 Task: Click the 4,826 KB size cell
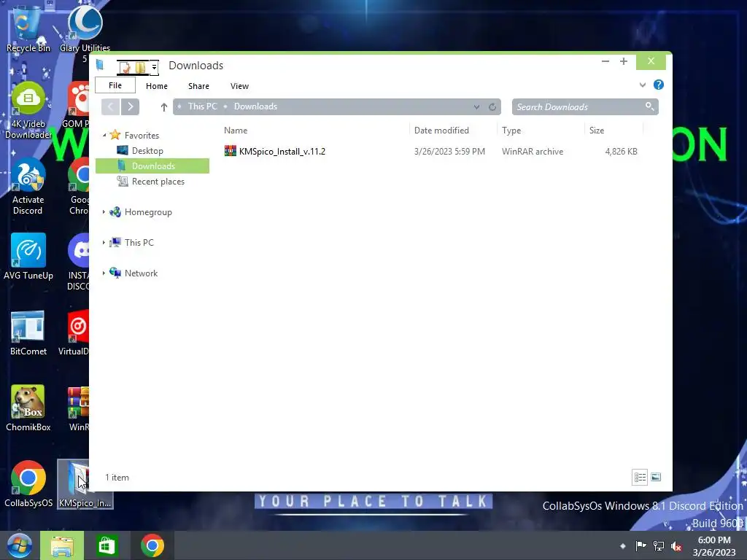[x=621, y=152]
